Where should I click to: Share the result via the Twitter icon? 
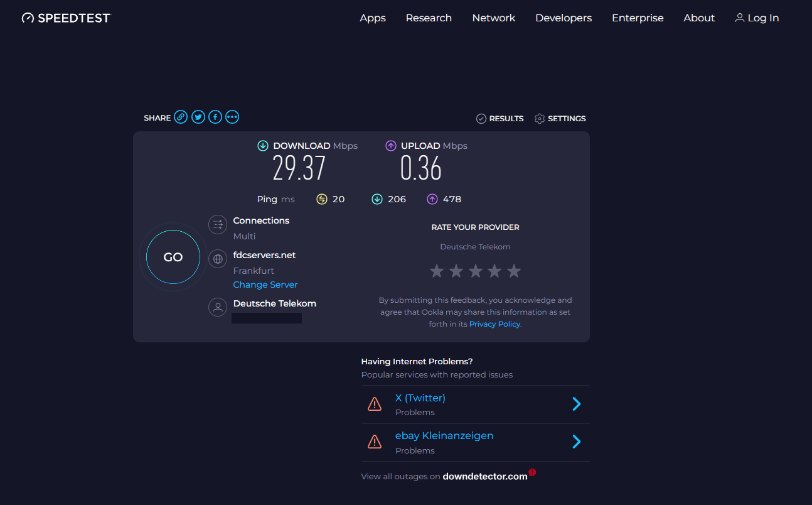click(x=198, y=117)
